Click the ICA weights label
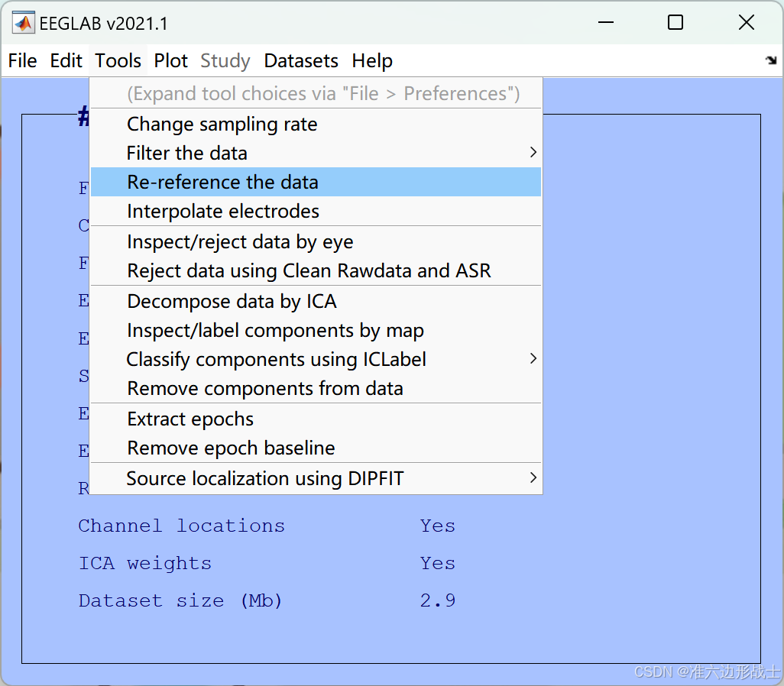 (x=145, y=564)
